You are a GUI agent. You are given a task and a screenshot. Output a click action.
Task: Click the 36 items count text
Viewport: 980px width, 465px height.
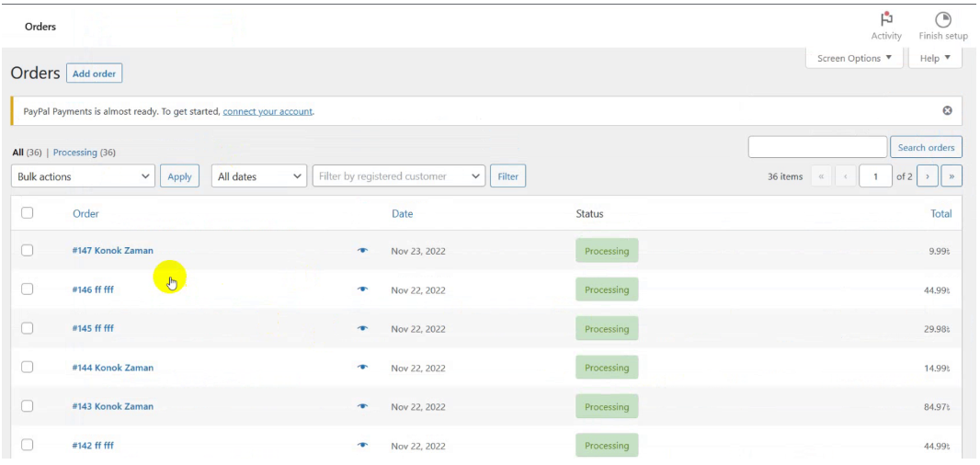785,176
